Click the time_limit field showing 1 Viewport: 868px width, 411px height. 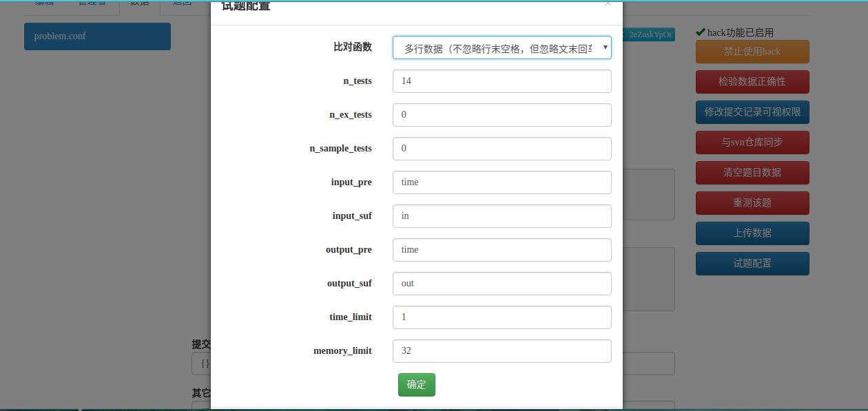coord(502,317)
